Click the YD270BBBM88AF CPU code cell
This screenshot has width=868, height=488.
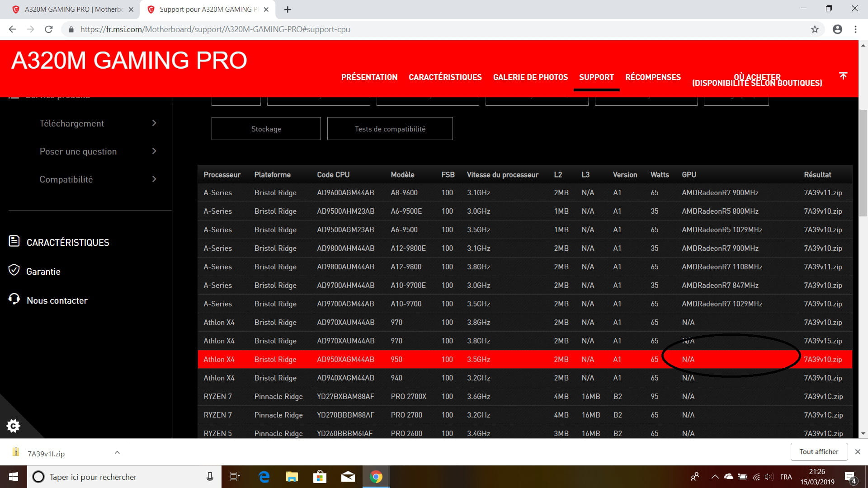345,415
